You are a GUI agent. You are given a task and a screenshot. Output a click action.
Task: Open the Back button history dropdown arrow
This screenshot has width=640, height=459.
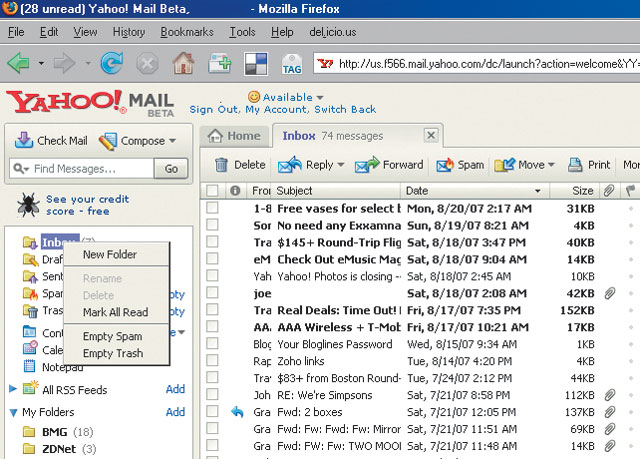click(41, 64)
